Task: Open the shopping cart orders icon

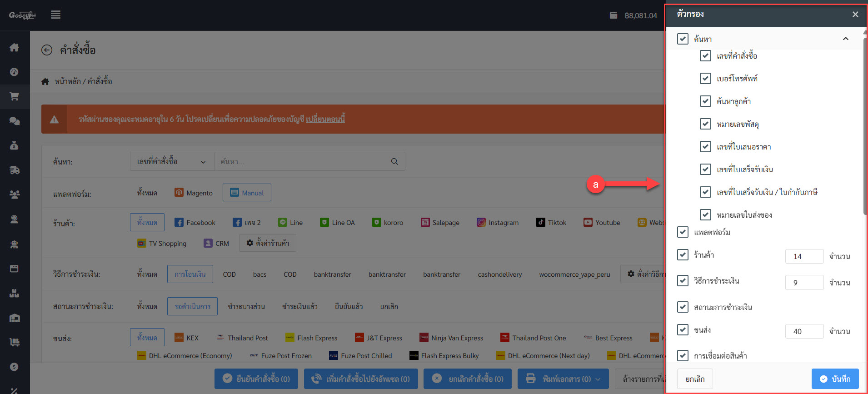Action: 15,96
